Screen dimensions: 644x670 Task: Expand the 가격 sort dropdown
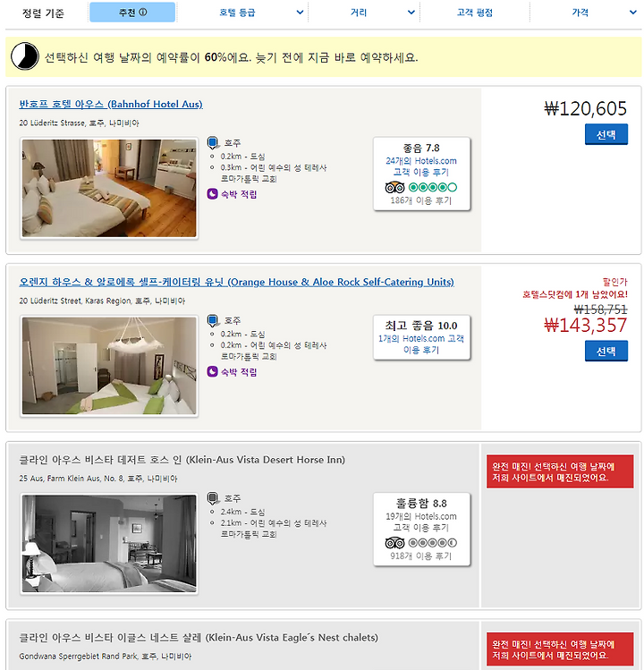coord(633,13)
